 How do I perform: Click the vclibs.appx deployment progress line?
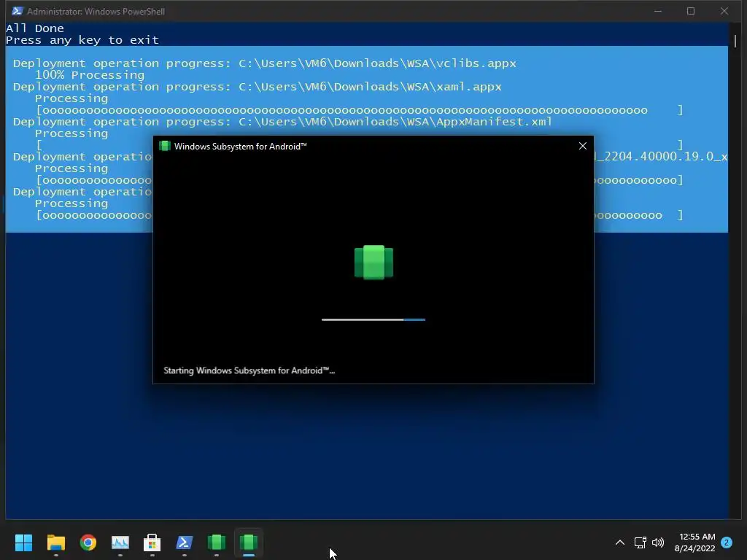[264, 63]
